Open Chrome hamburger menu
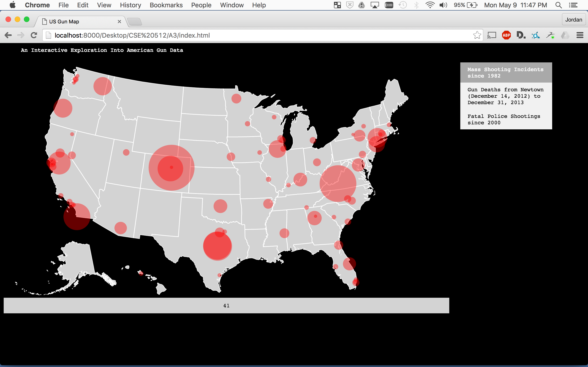The height and width of the screenshot is (367, 588). pyautogui.click(x=580, y=35)
